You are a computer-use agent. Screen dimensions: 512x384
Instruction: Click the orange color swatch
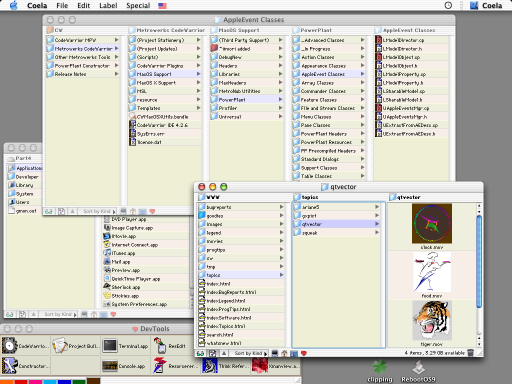6,382
